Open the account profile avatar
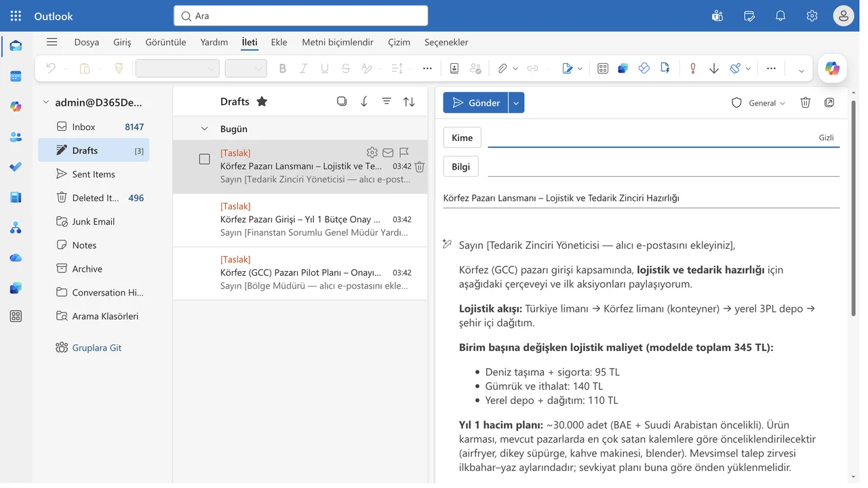868x488 pixels. (x=844, y=16)
